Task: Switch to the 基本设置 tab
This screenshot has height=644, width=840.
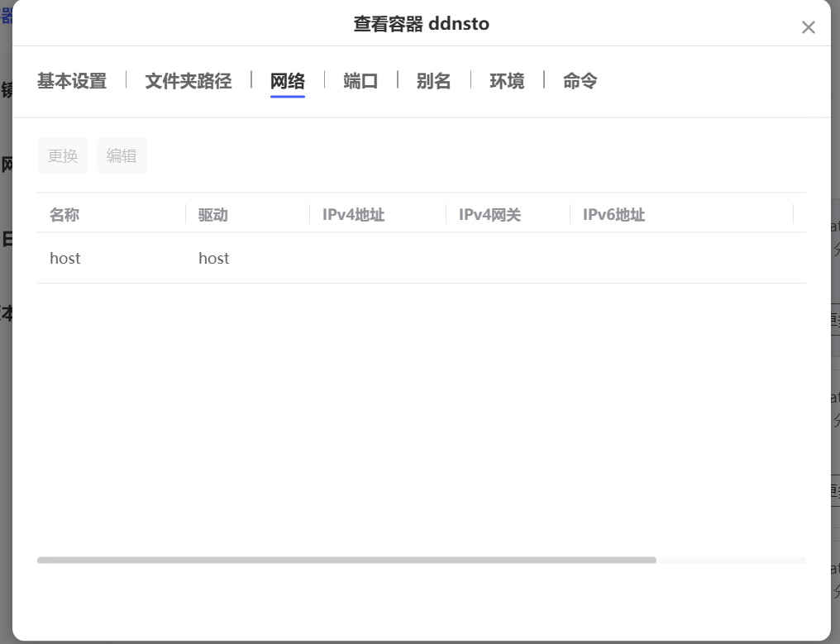Action: tap(72, 81)
